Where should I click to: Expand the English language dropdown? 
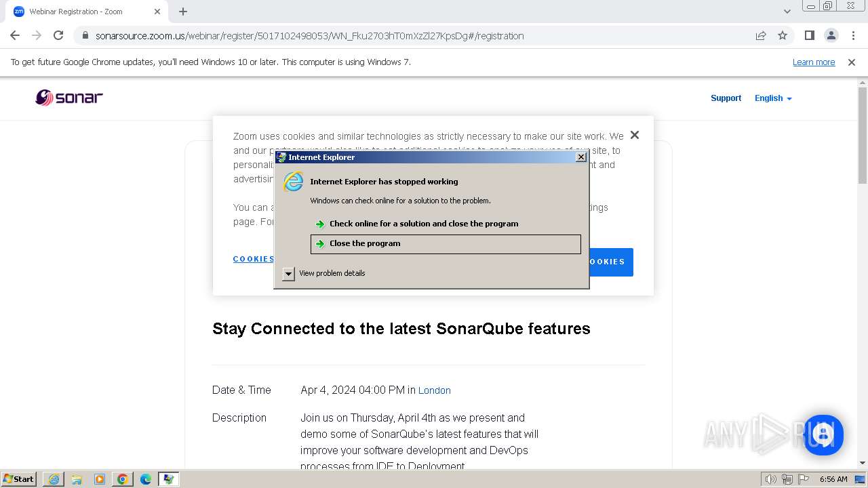coord(773,98)
